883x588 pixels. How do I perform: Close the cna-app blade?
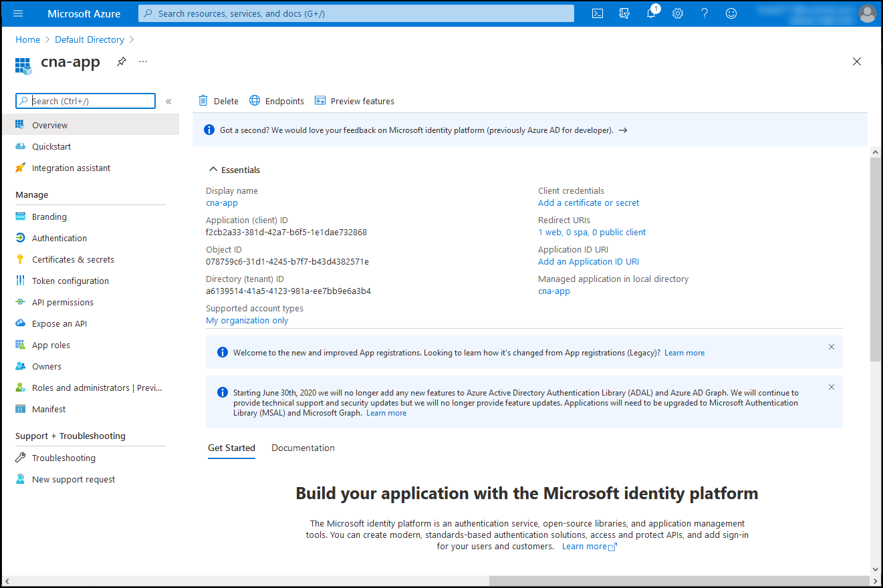(857, 61)
